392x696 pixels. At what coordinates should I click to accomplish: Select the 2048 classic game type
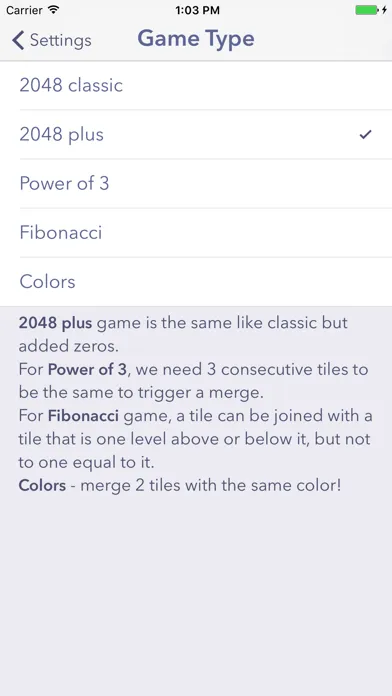point(196,85)
